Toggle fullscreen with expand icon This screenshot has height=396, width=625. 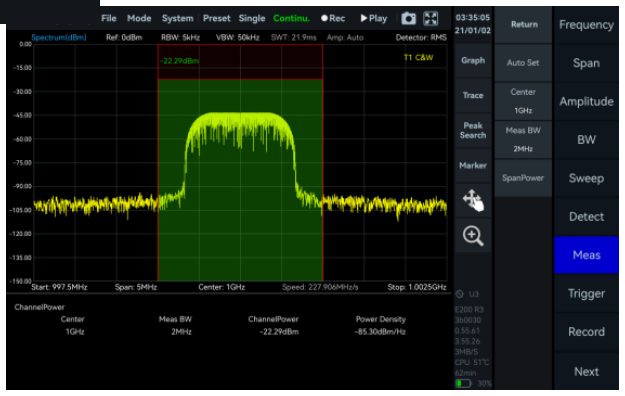tap(431, 18)
